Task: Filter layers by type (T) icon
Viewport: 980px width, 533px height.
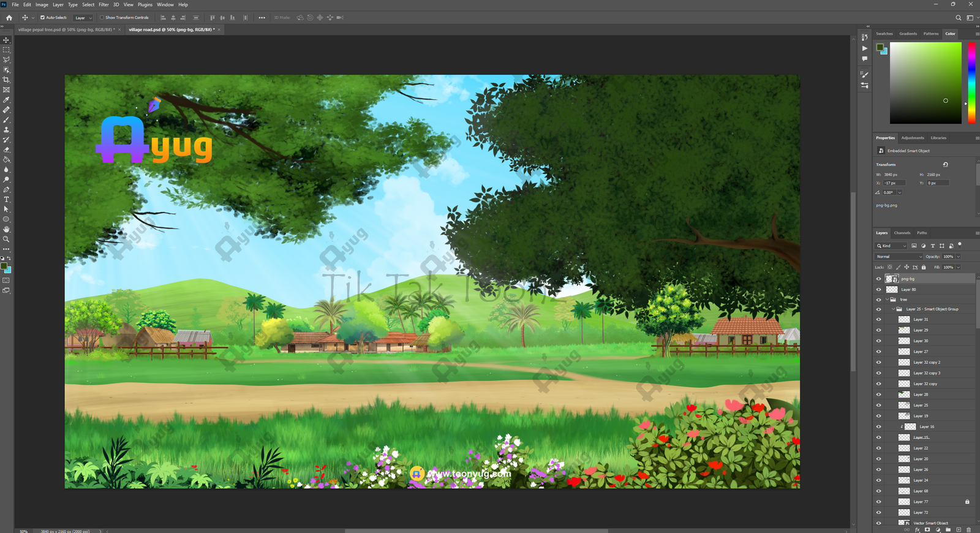Action: 933,246
